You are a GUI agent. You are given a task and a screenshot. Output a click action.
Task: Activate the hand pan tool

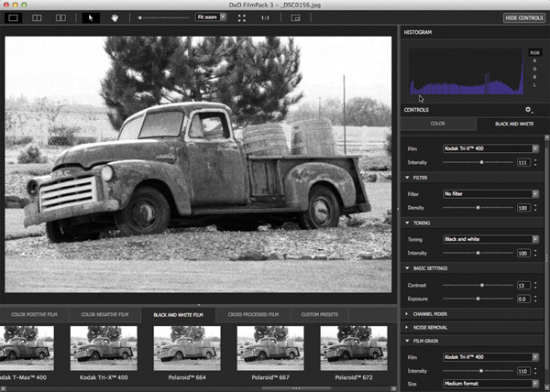click(x=115, y=17)
